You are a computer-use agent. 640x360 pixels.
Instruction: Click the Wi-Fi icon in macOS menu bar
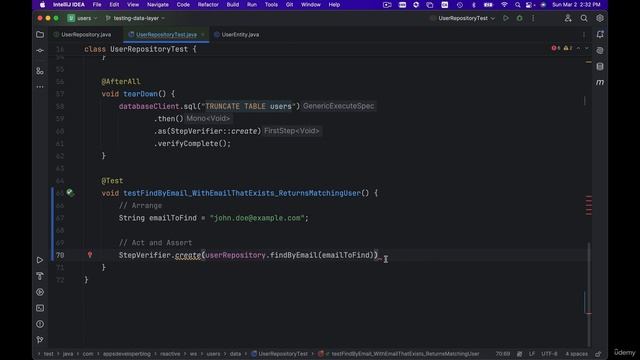coord(504,5)
